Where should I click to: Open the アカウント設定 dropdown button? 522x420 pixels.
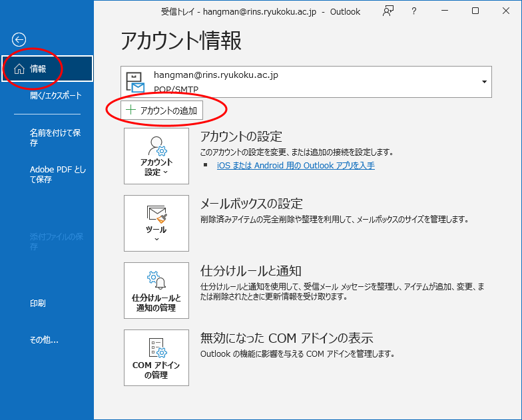coord(156,156)
